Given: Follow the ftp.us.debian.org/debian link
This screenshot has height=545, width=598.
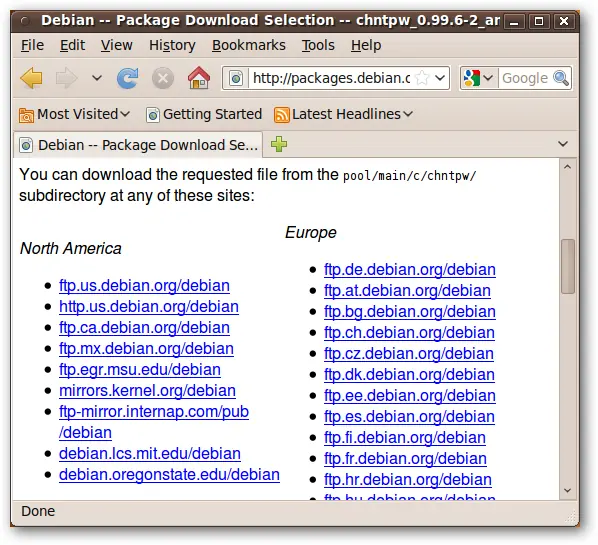Looking at the screenshot, I should point(144,286).
